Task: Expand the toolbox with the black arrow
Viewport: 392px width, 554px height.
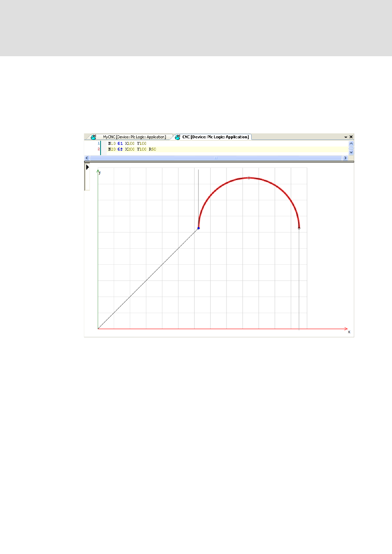Action: click(x=87, y=167)
